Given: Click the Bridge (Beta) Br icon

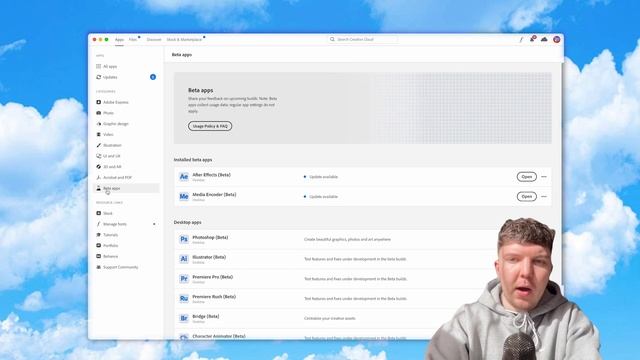Looking at the screenshot, I should [x=184, y=318].
